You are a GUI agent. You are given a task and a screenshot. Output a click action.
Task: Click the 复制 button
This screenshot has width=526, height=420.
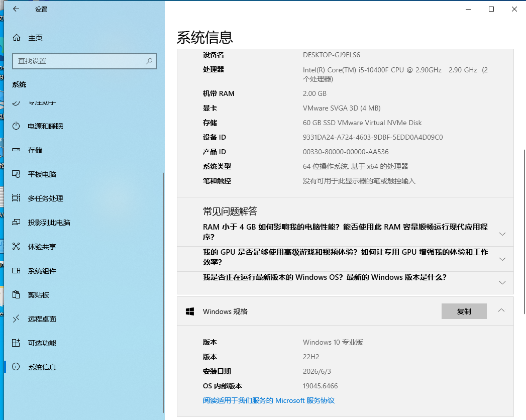pos(464,311)
